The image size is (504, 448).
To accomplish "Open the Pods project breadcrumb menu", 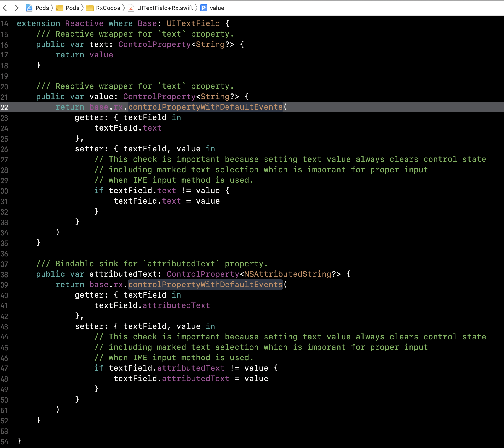I will [42, 8].
